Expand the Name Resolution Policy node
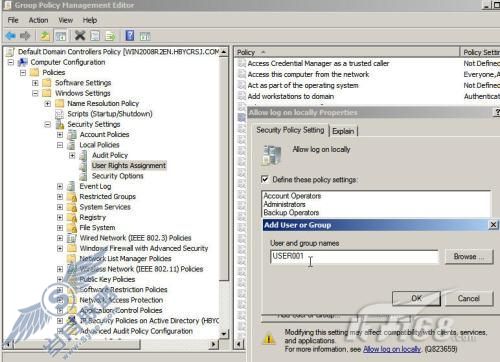This screenshot has width=500, height=362. coord(48,104)
